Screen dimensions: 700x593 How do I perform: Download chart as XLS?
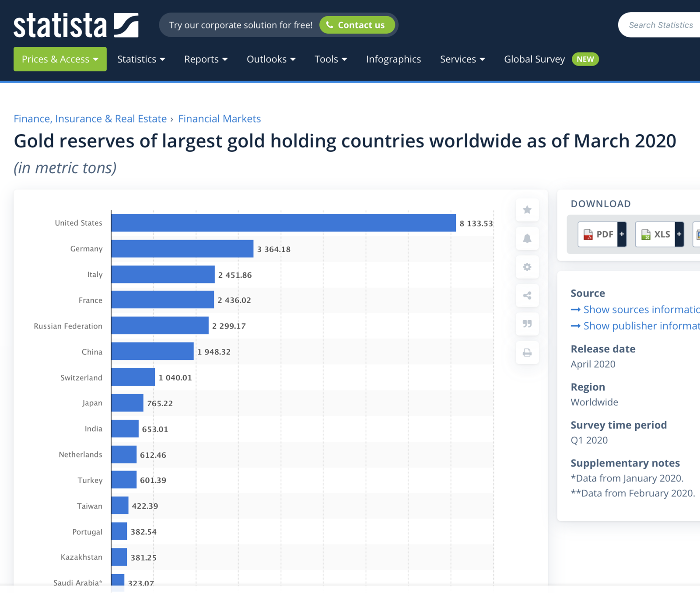point(659,234)
